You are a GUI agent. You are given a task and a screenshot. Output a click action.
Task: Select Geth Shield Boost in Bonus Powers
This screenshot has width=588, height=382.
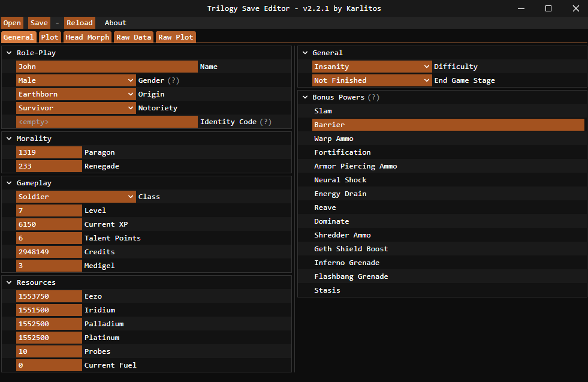click(x=448, y=249)
